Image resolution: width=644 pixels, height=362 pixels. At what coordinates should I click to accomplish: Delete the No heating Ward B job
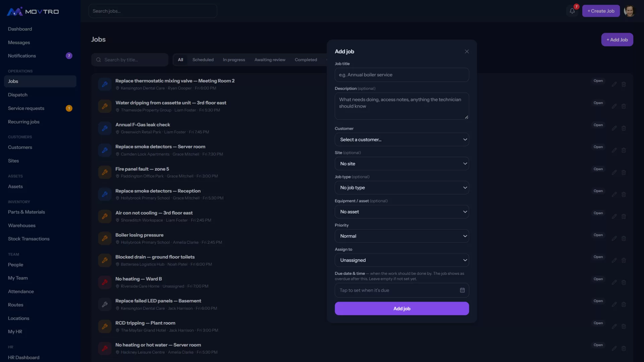click(624, 283)
